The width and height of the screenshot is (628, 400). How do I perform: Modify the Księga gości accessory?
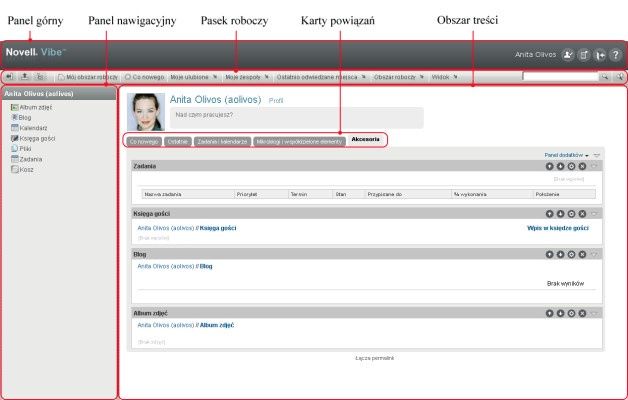click(x=572, y=214)
